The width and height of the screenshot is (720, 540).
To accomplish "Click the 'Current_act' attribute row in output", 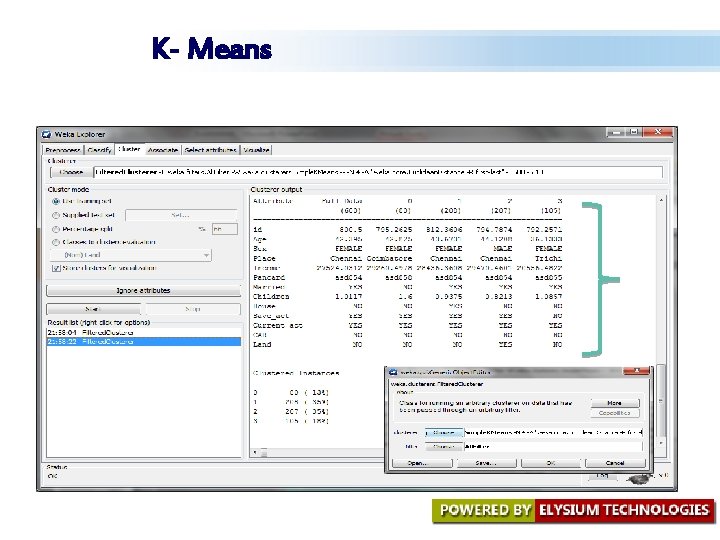I will [407, 326].
